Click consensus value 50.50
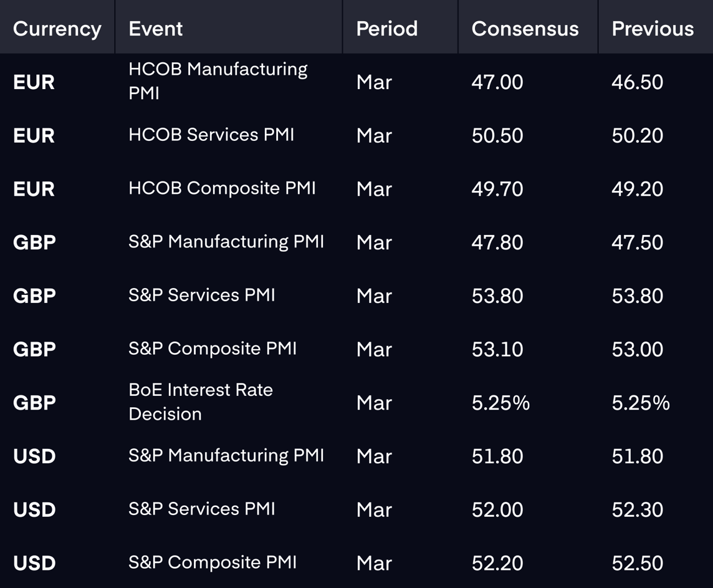The image size is (713, 588). (x=497, y=135)
